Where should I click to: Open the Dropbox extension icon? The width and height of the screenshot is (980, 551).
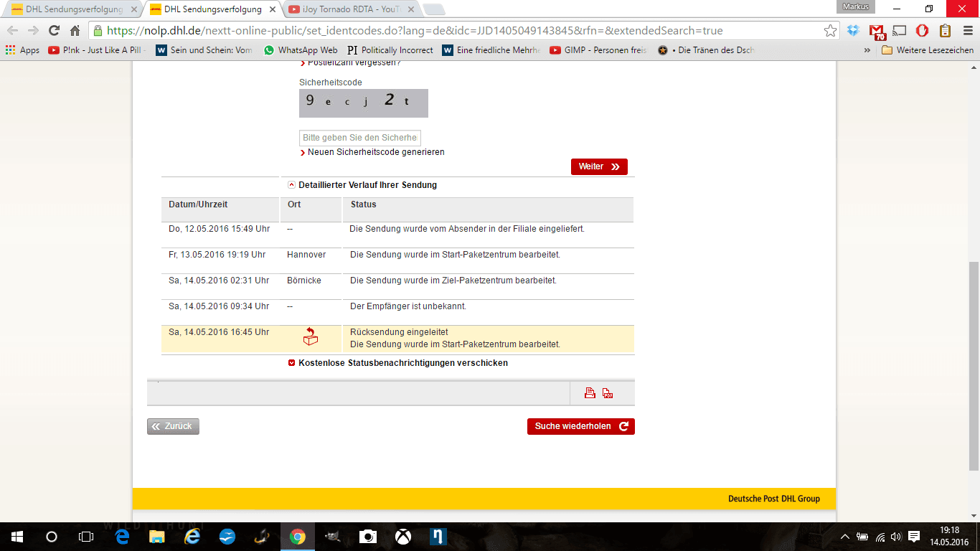(853, 31)
